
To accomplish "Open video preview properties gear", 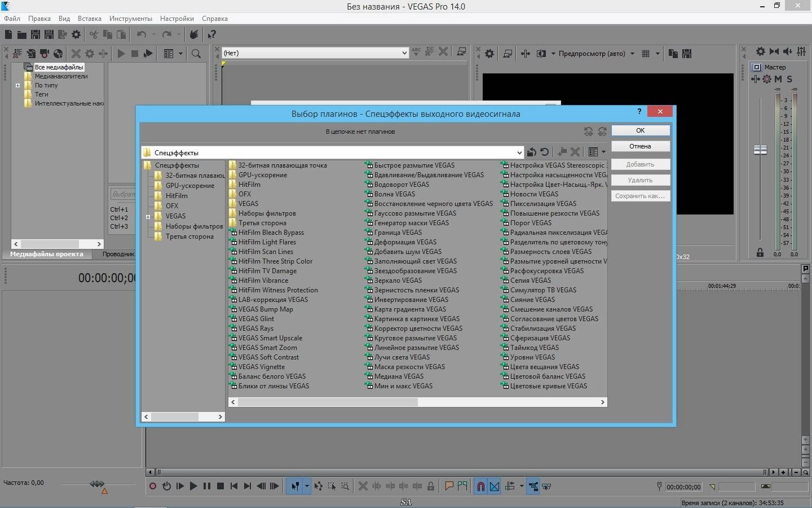I will [x=489, y=54].
